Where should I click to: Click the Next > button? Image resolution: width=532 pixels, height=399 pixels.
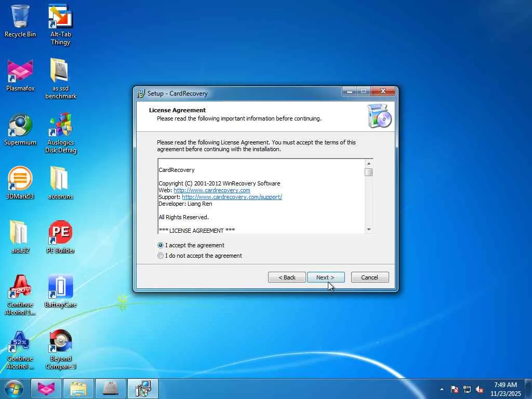click(x=326, y=277)
